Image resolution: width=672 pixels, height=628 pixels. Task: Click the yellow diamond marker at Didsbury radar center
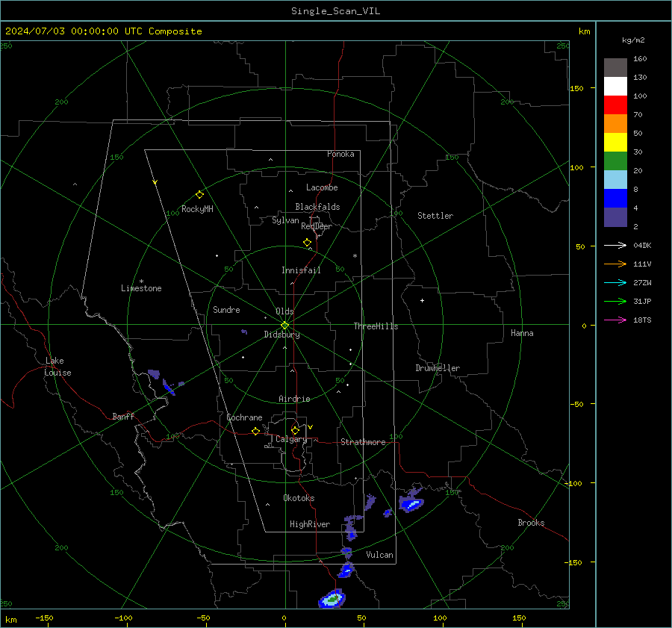click(x=285, y=326)
